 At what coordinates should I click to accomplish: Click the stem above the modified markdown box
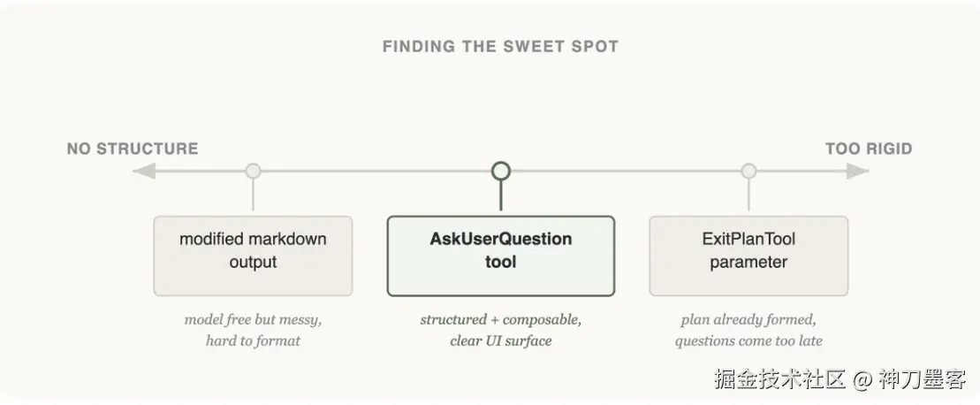pos(254,196)
